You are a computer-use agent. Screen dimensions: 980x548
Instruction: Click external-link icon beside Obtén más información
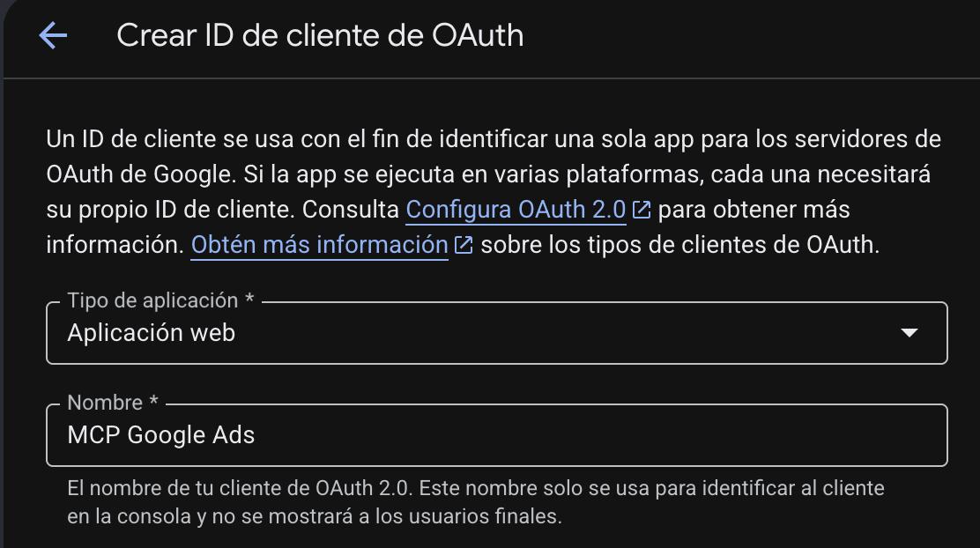click(x=464, y=245)
